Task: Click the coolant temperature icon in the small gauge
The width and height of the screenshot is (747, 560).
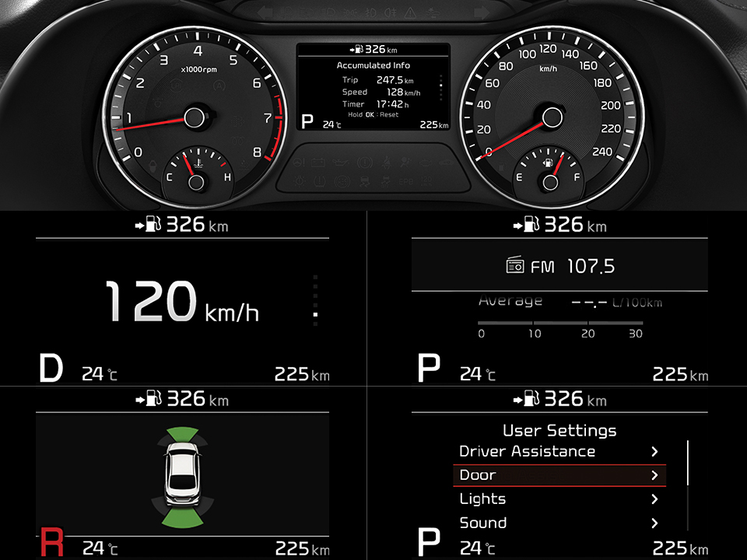Action: (x=200, y=164)
